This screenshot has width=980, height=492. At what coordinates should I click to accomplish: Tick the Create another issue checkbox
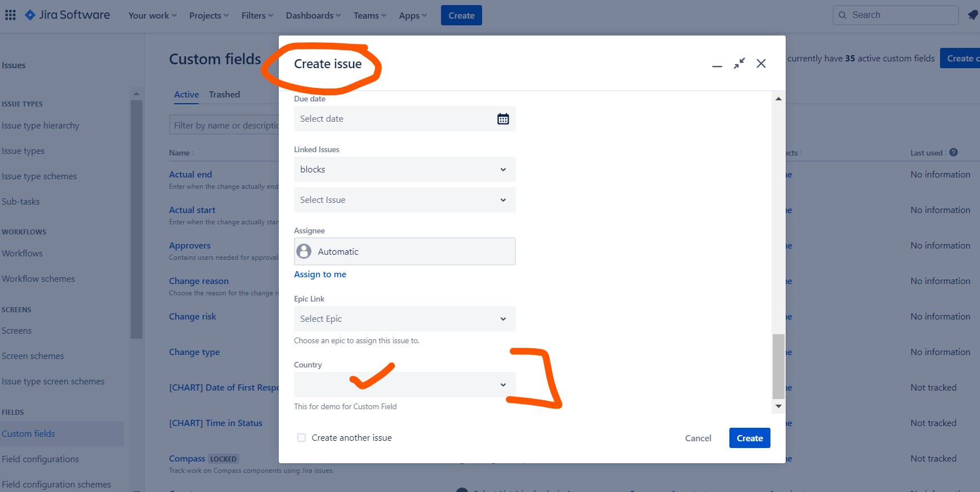302,438
